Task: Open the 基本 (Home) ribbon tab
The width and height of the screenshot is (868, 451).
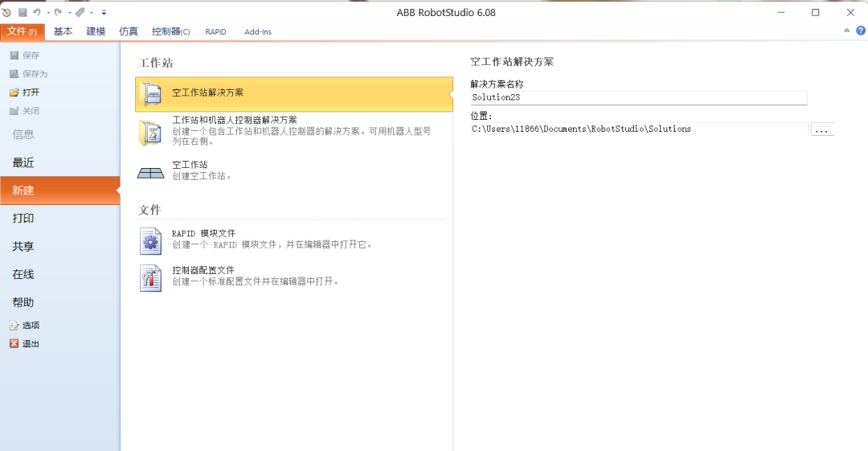Action: pos(63,31)
